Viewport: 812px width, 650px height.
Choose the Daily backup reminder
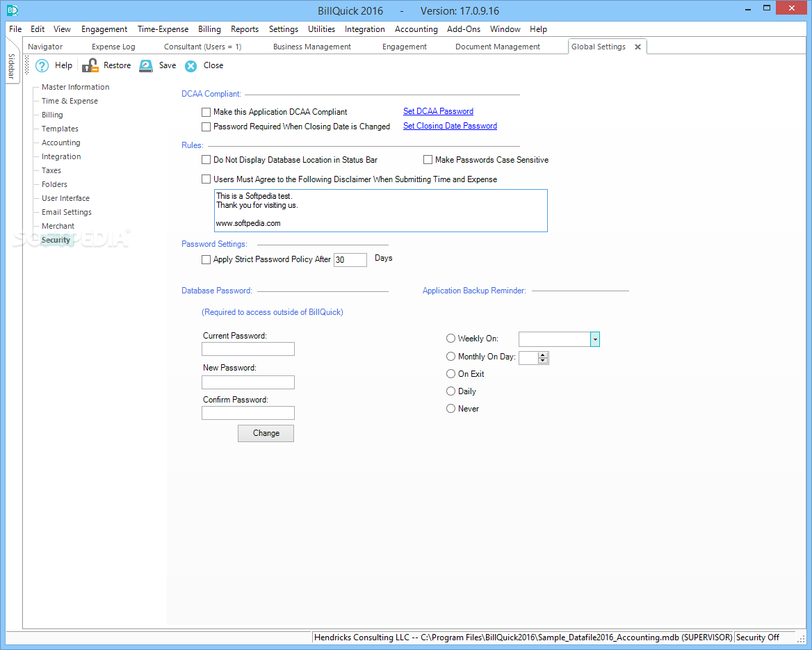[450, 391]
